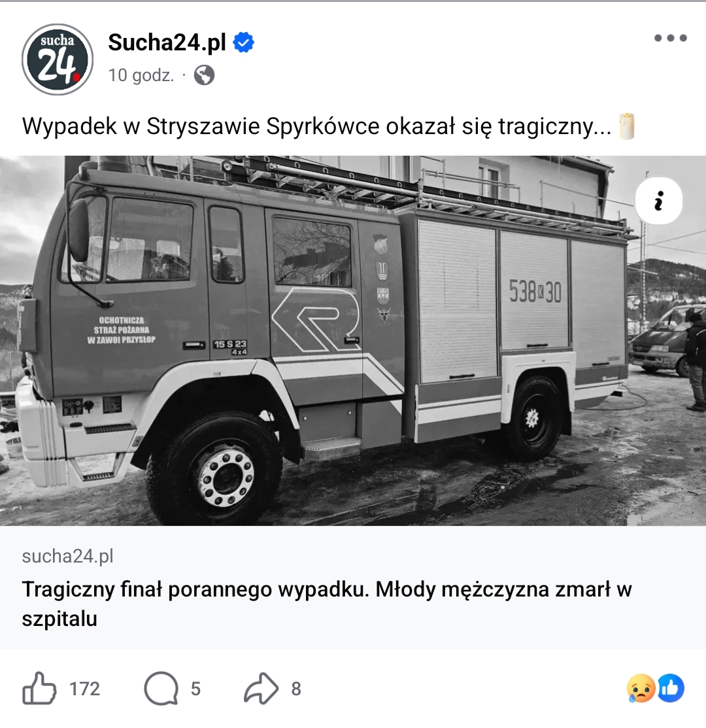Tap the info icon on the image
The height and width of the screenshot is (728, 706).
[x=658, y=201]
